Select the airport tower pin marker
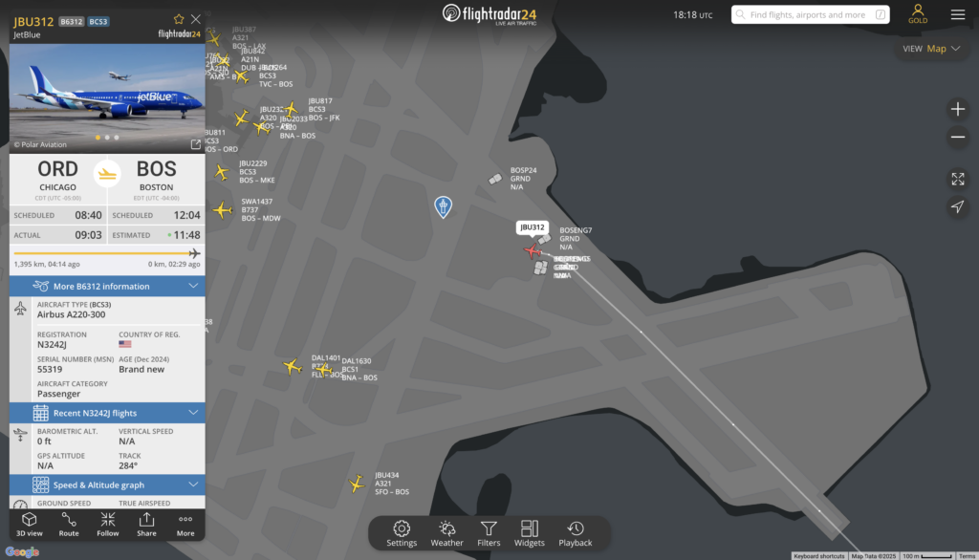 pos(443,206)
